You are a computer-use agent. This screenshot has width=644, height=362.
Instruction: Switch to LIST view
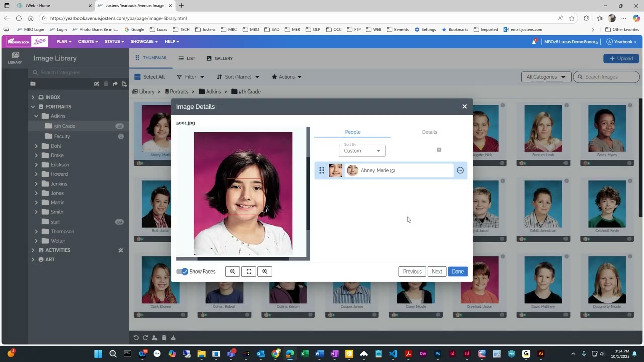click(187, 58)
